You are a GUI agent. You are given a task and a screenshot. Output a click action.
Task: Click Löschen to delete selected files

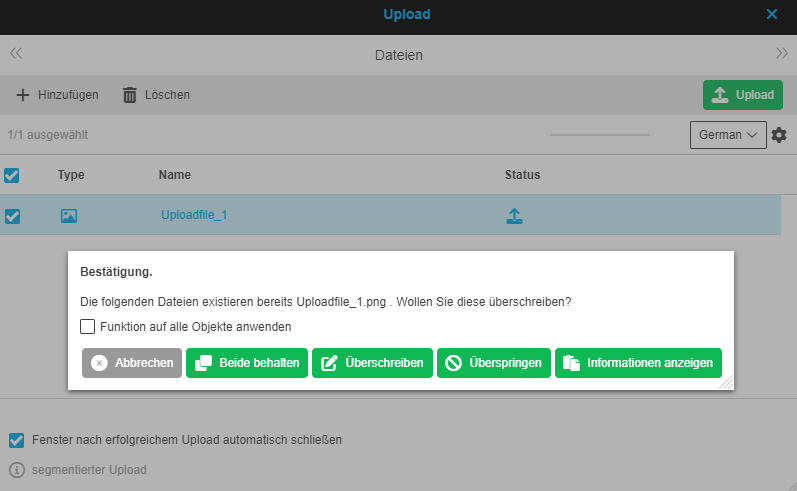(x=157, y=95)
